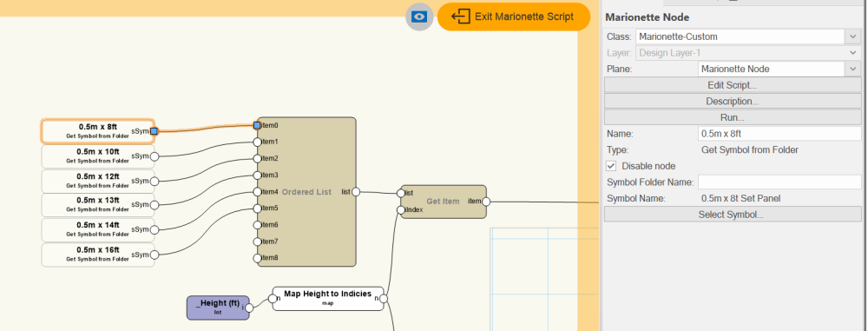This screenshot has width=868, height=331.
Task: Click the Name field containing 0.5m x 8ft
Action: [x=779, y=134]
